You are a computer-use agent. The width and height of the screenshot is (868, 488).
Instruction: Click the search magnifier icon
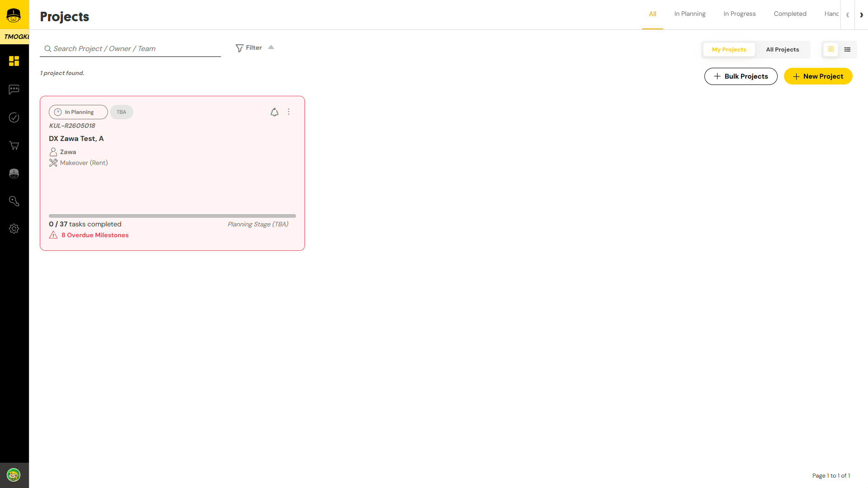(47, 49)
